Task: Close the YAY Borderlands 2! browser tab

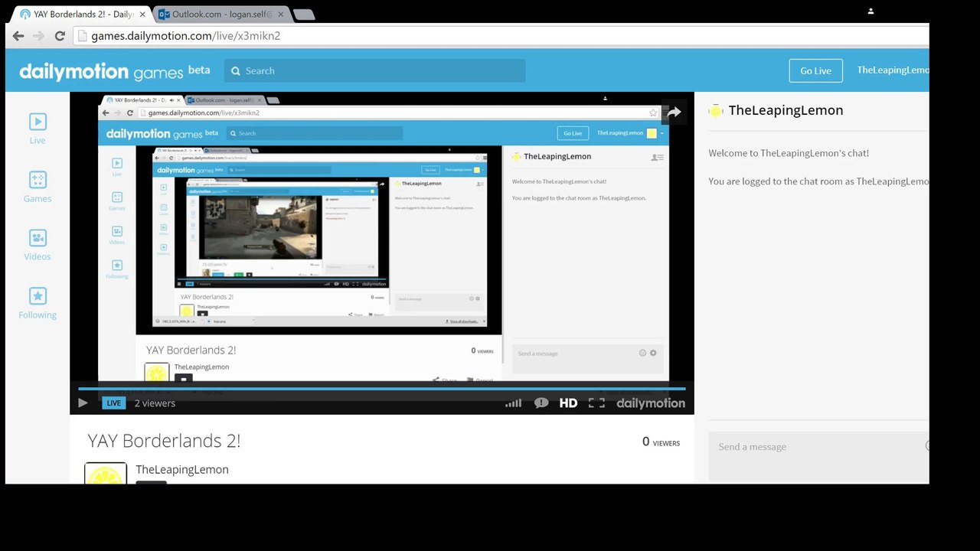Action: pos(142,14)
